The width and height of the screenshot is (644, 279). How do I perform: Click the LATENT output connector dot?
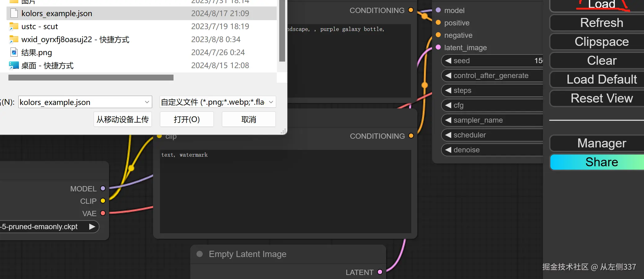[x=380, y=272]
